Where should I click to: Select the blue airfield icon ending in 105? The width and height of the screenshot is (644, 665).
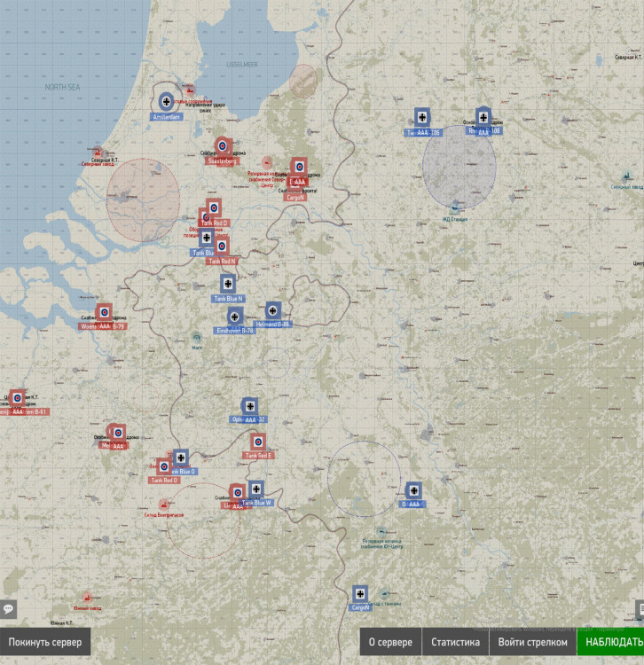422,117
